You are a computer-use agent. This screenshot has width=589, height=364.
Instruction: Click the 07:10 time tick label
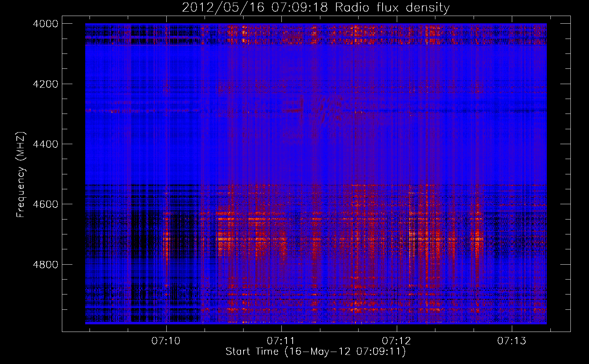point(166,341)
